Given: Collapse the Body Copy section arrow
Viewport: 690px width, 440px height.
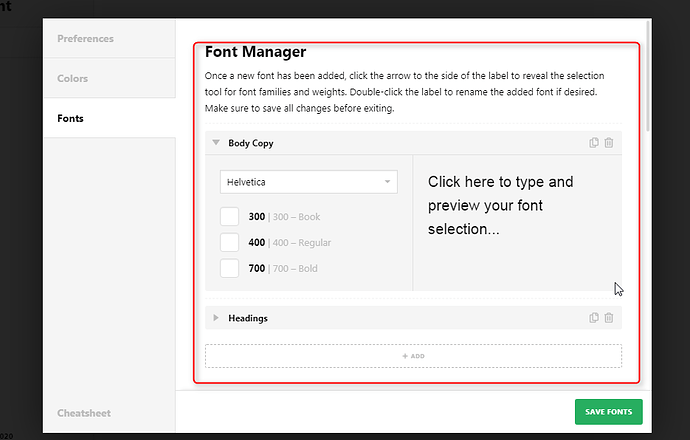Looking at the screenshot, I should click(x=215, y=143).
